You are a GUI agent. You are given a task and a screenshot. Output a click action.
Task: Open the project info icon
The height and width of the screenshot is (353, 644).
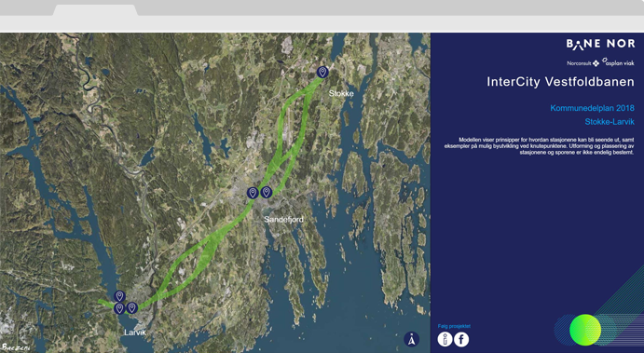445,339
